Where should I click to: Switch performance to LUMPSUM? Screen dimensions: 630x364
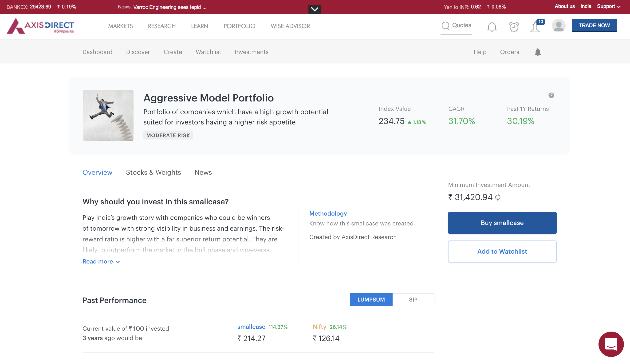click(371, 300)
